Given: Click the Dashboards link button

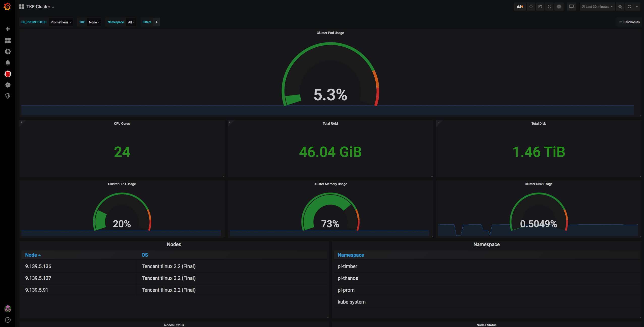Looking at the screenshot, I should tap(629, 22).
